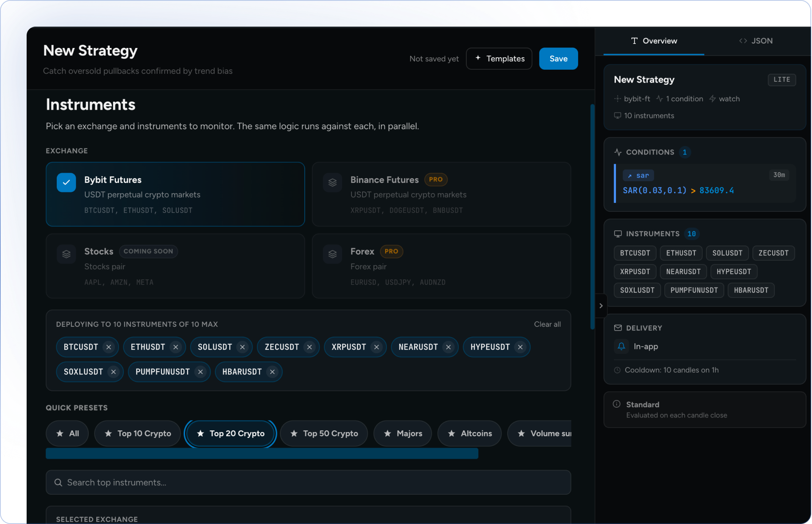The height and width of the screenshot is (524, 812).
Task: Remove XRPUSDT instrument chip
Action: click(377, 347)
